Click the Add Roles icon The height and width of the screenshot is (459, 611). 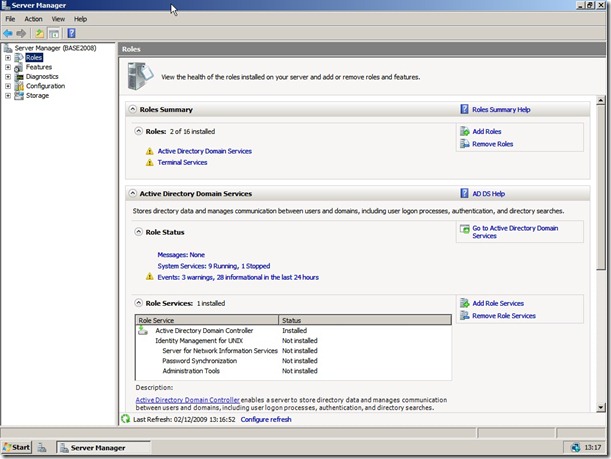[464, 131]
